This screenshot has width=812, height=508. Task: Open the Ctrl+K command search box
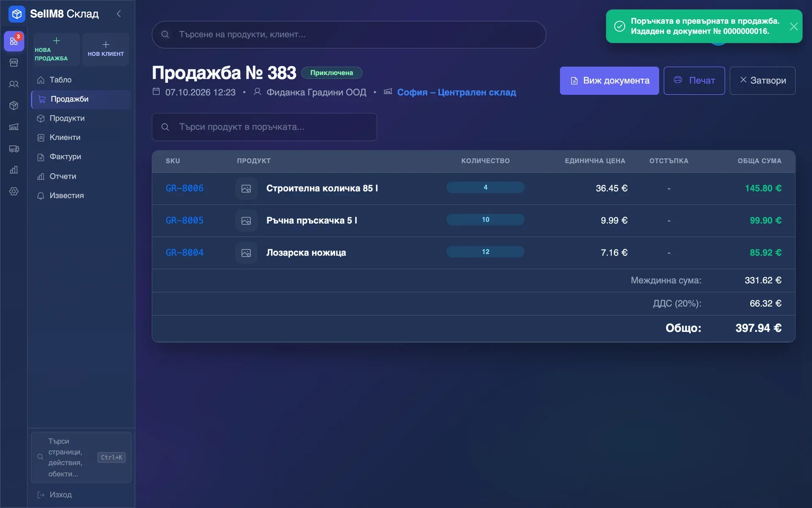coord(81,457)
